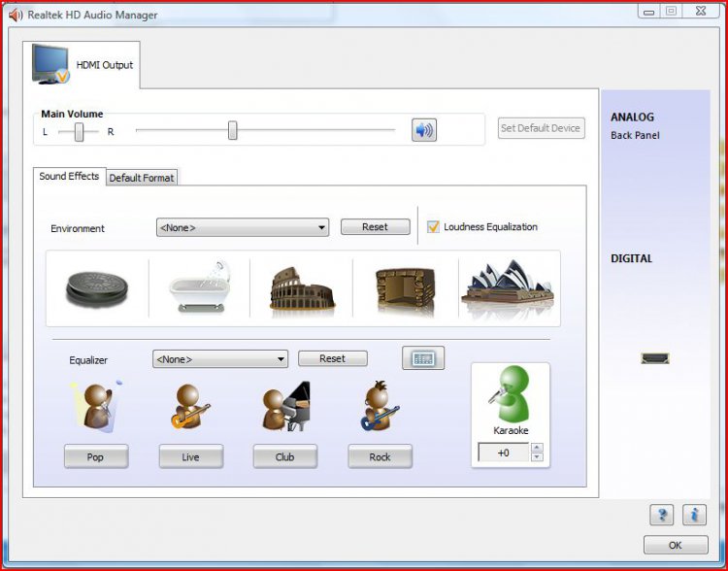The height and width of the screenshot is (571, 728).
Task: Confirm with the OK button
Action: click(676, 545)
